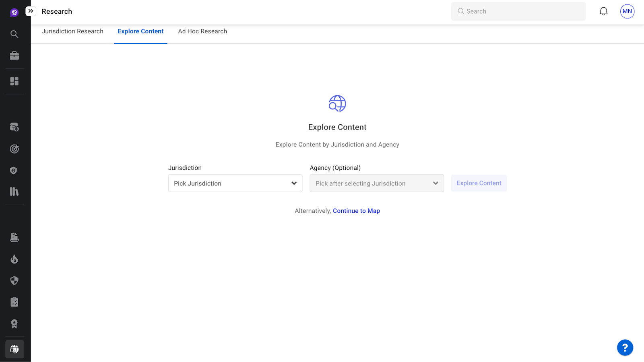The image size is (644, 362).
Task: Switch to Jurisdiction Research tab
Action: pyautogui.click(x=72, y=31)
